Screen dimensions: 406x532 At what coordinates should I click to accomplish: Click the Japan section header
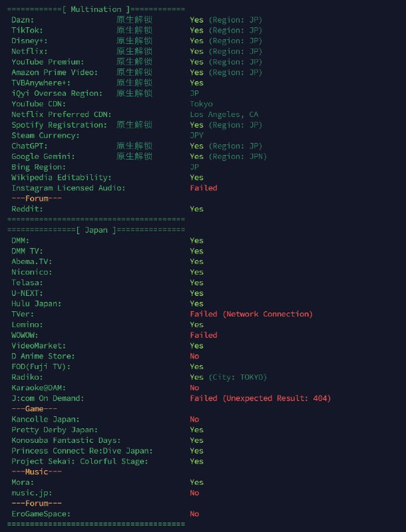(x=96, y=230)
